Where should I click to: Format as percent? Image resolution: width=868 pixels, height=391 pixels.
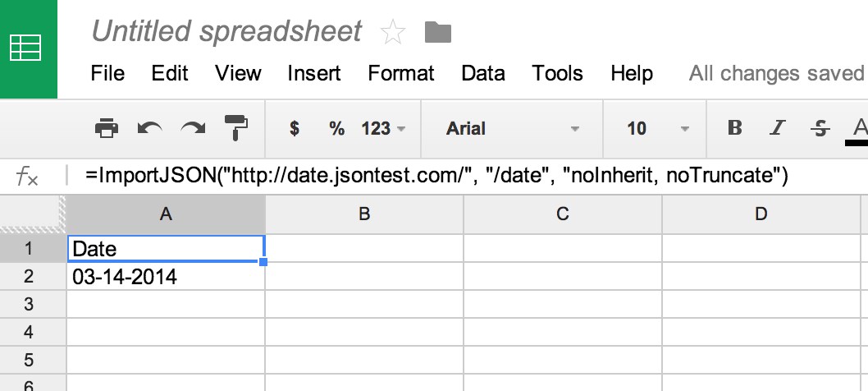tap(336, 128)
